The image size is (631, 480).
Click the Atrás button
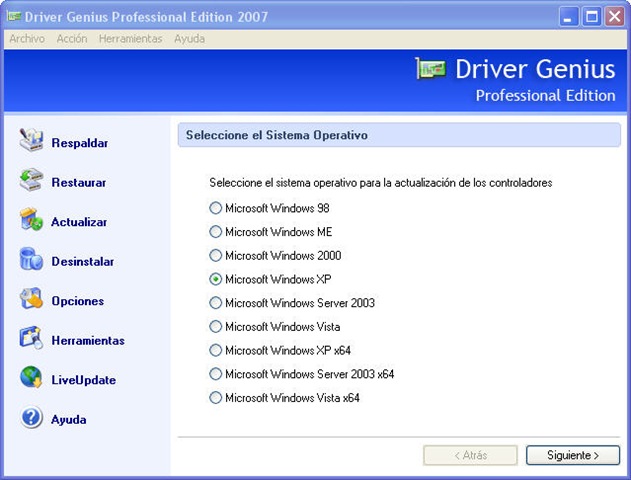pyautogui.click(x=470, y=455)
